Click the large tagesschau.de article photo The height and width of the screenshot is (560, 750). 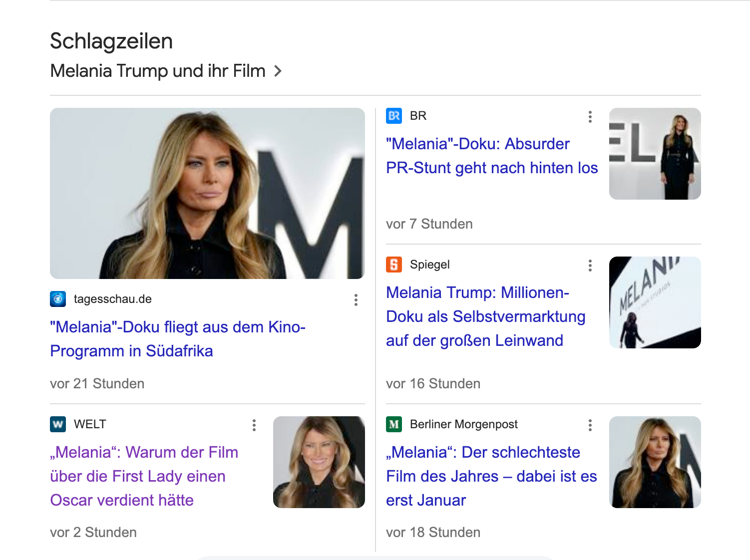(207, 193)
